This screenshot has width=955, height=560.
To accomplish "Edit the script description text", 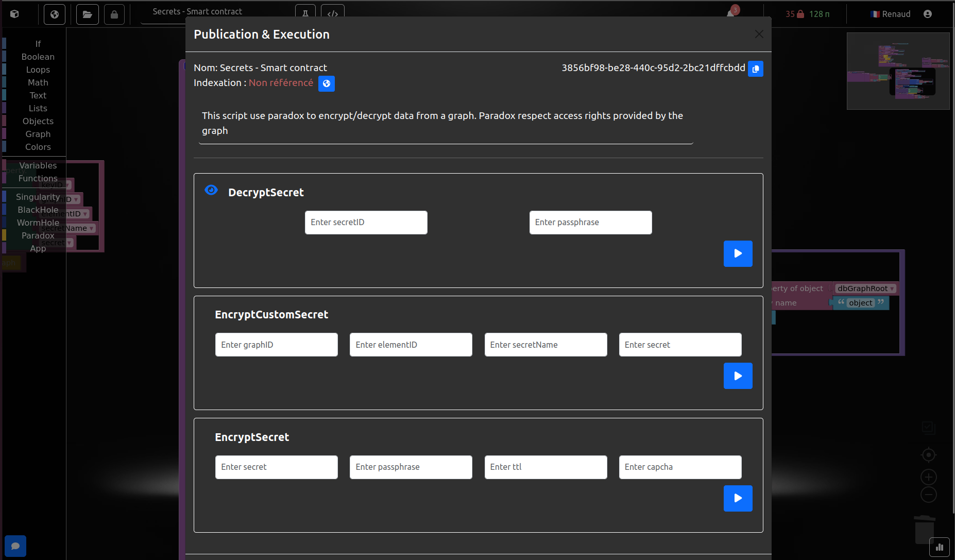I will coord(446,123).
